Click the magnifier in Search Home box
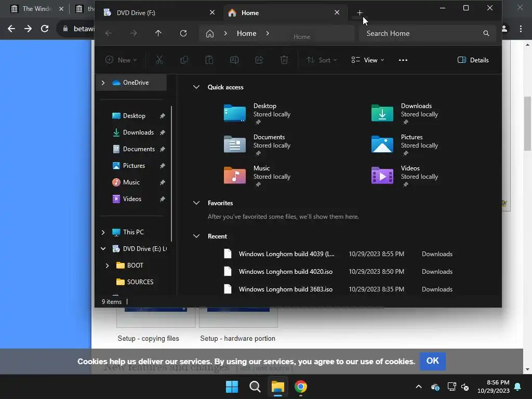Image resolution: width=532 pixels, height=399 pixels. click(x=486, y=33)
